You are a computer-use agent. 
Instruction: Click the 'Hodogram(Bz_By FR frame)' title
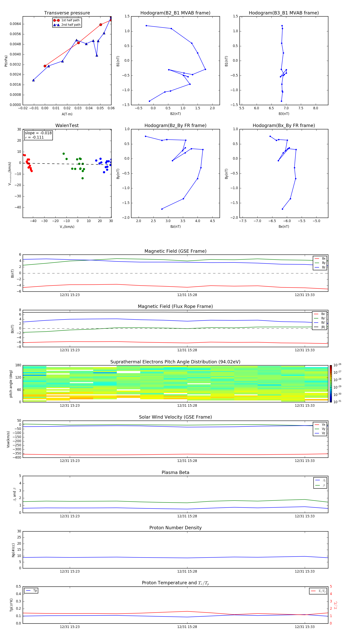[x=175, y=125]
